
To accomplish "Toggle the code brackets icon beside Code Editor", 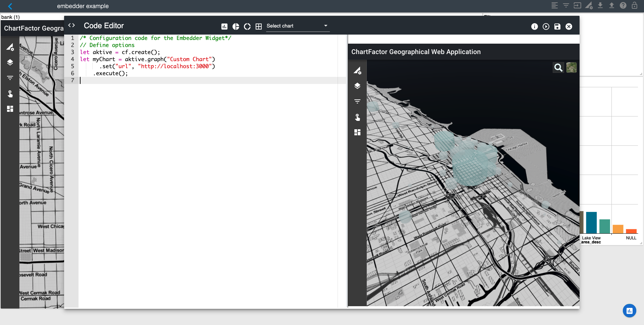I will 71,26.
